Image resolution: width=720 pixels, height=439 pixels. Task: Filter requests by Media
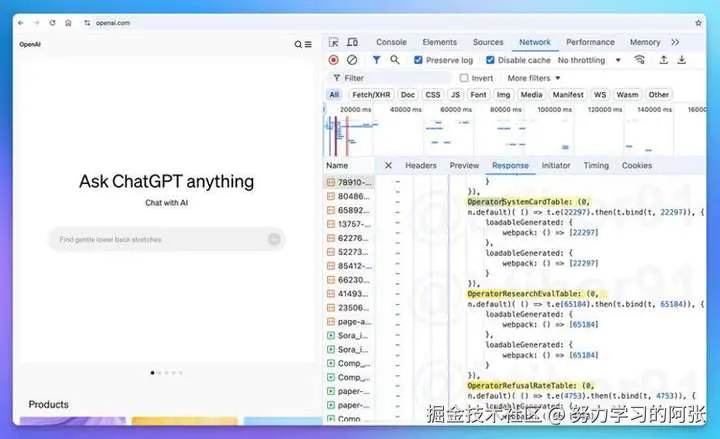tap(531, 95)
